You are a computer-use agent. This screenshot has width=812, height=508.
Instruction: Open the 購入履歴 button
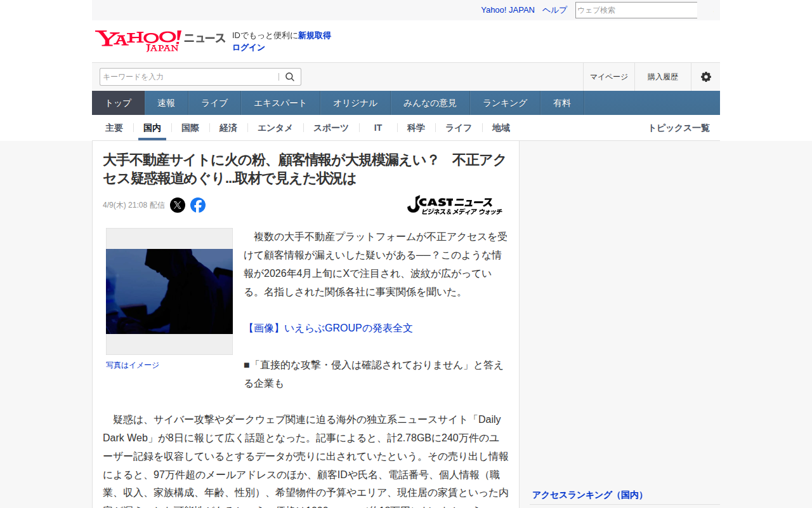(663, 77)
